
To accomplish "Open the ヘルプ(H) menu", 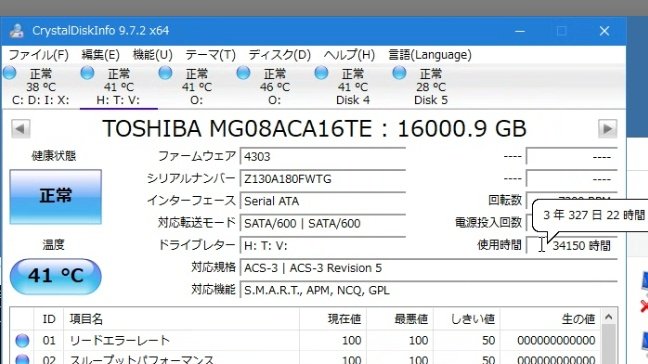I will click(x=349, y=55).
